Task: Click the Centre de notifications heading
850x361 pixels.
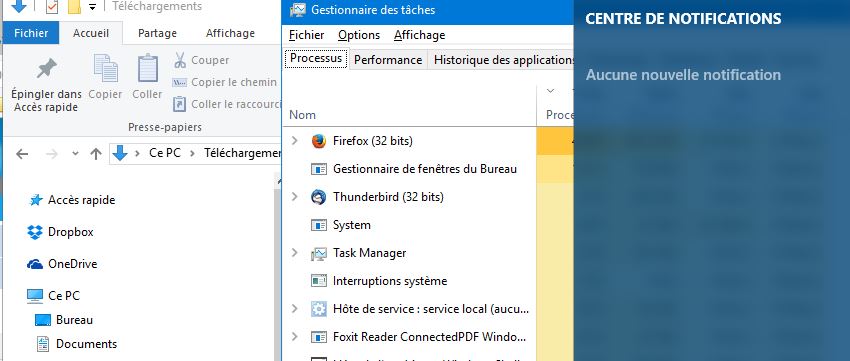Action: tap(684, 18)
